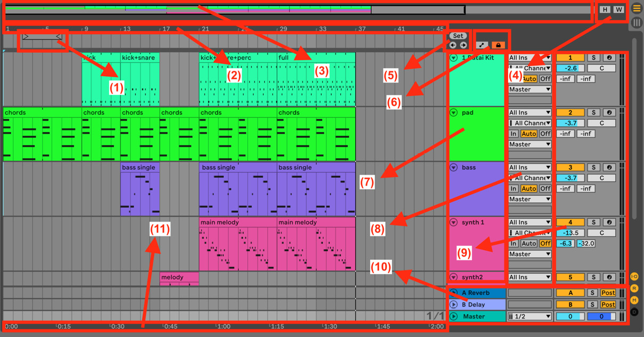Arm the bass track for recording

[x=609, y=167]
